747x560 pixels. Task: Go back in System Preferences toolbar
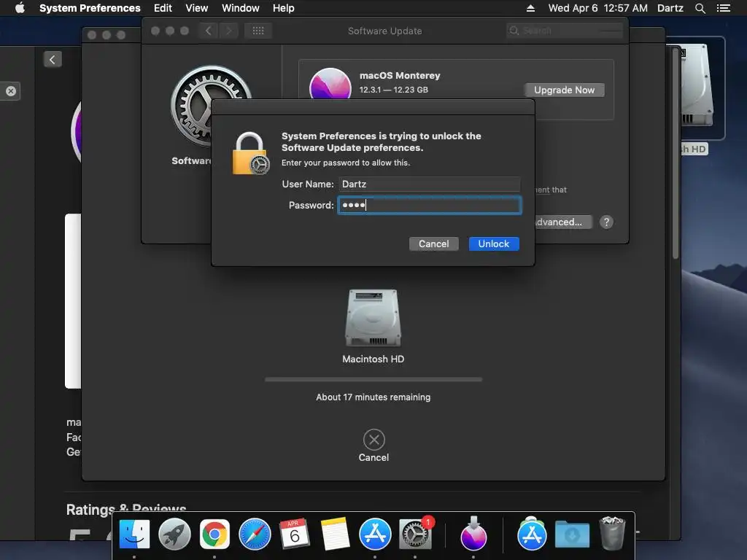tap(209, 31)
